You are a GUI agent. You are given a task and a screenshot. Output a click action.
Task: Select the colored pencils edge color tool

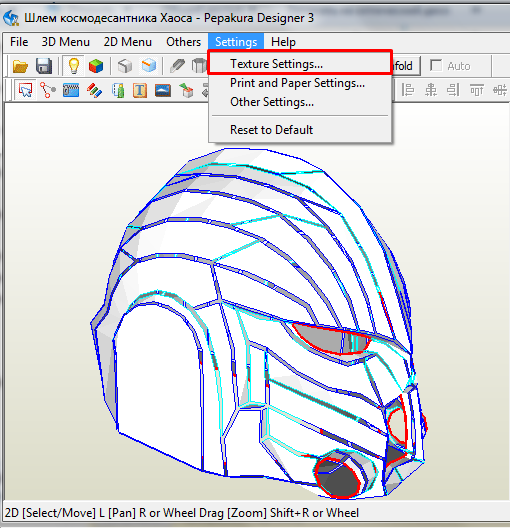click(94, 90)
